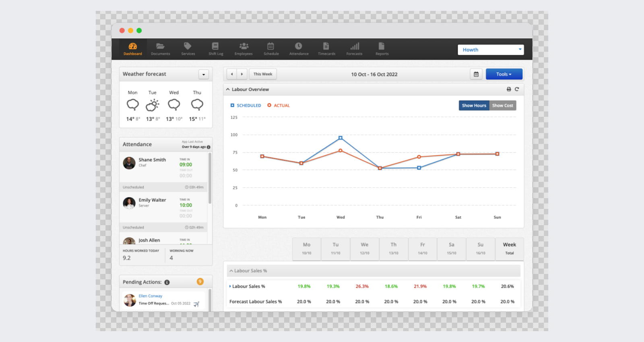Click Monday's cloudy weather icon

(133, 105)
